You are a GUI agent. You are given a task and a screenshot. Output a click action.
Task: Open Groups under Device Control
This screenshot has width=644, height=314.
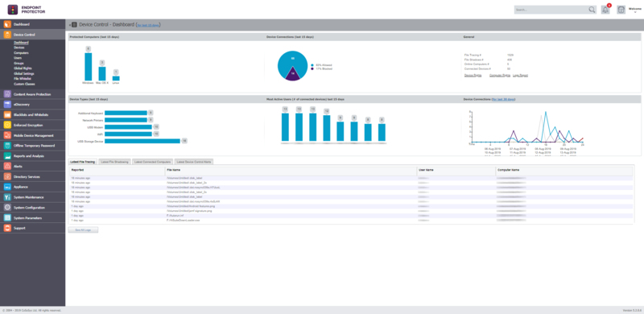coord(19,64)
